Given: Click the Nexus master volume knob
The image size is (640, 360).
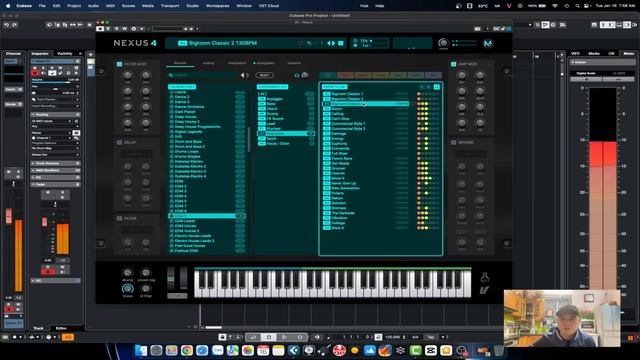Looking at the screenshot, I should click(443, 42).
